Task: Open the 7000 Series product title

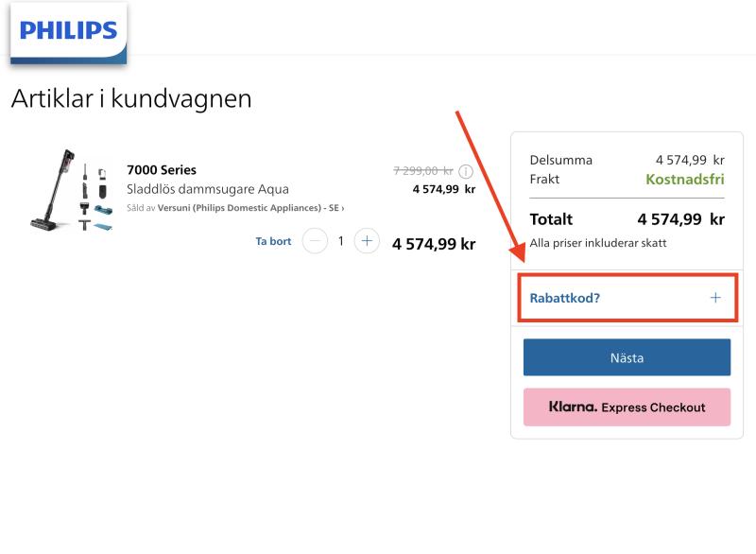Action: (x=162, y=170)
